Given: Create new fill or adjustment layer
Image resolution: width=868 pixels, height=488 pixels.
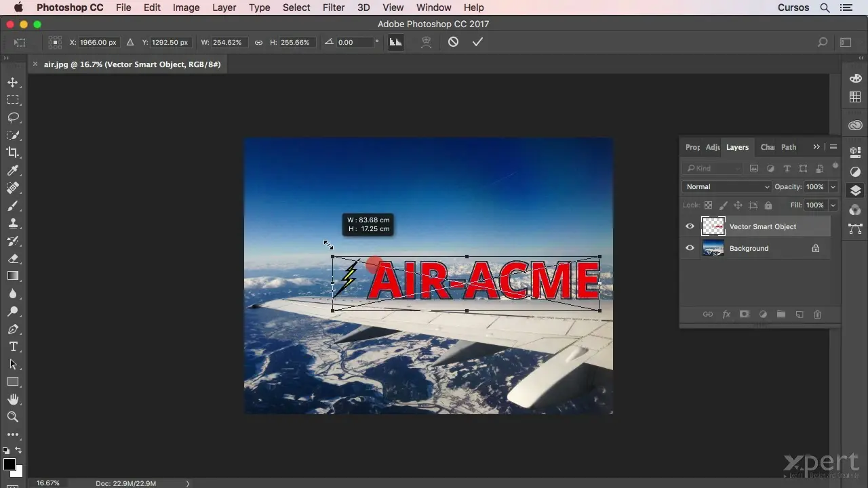Looking at the screenshot, I should [x=763, y=314].
